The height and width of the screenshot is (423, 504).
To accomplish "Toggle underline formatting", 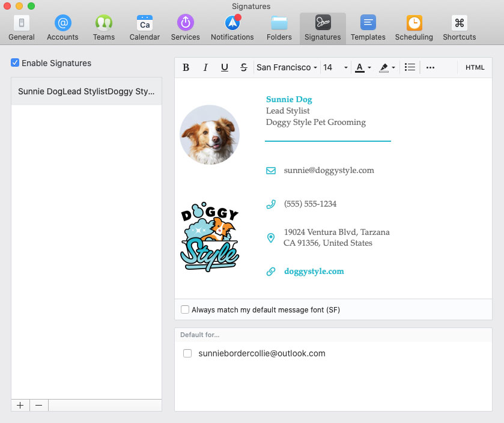I will [224, 67].
